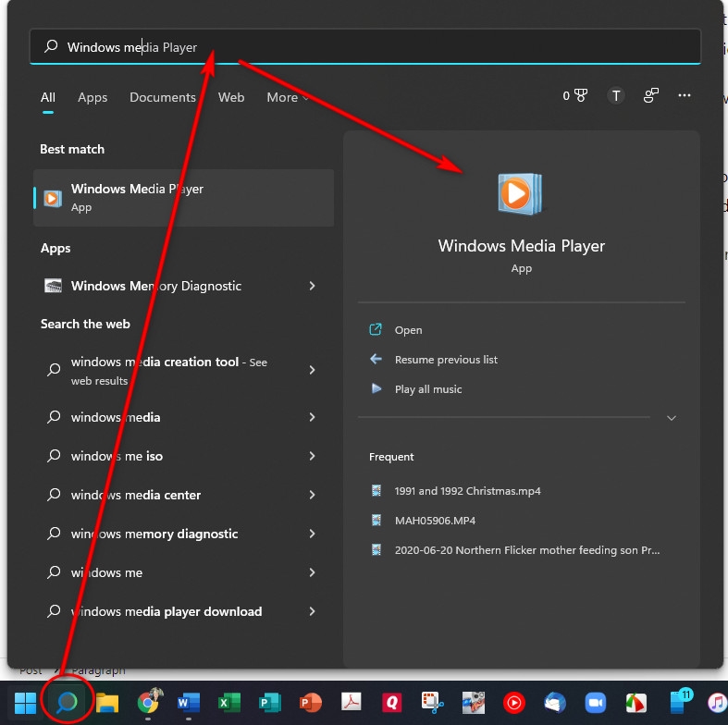Open the three-dot options menu in search
Screen dimensions: 728x725
coord(685,95)
